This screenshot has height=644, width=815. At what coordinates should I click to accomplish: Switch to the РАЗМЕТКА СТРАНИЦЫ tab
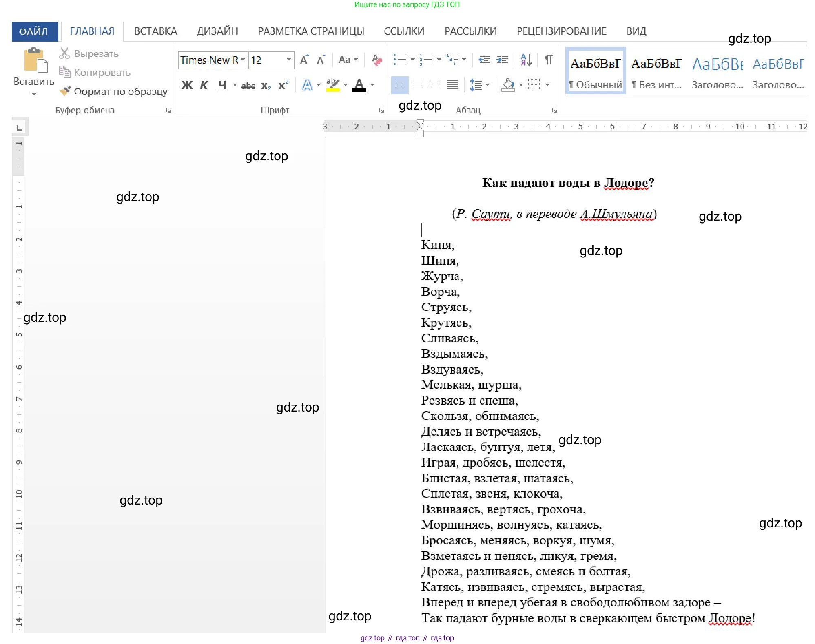click(x=311, y=31)
